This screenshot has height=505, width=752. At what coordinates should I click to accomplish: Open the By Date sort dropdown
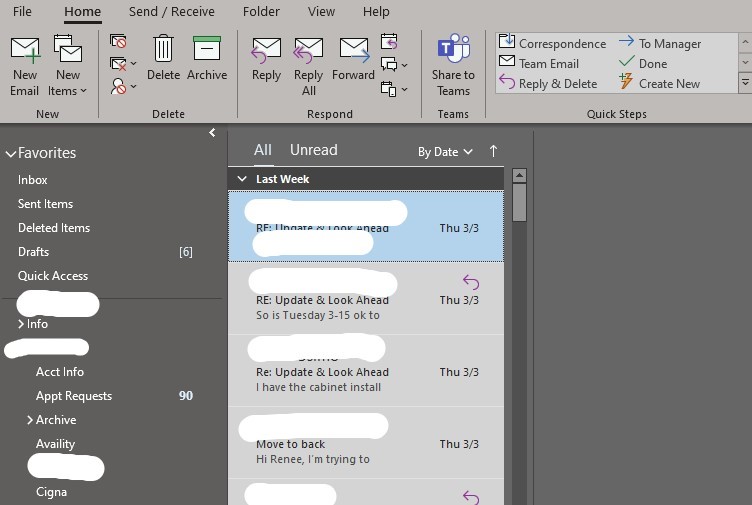coord(445,152)
